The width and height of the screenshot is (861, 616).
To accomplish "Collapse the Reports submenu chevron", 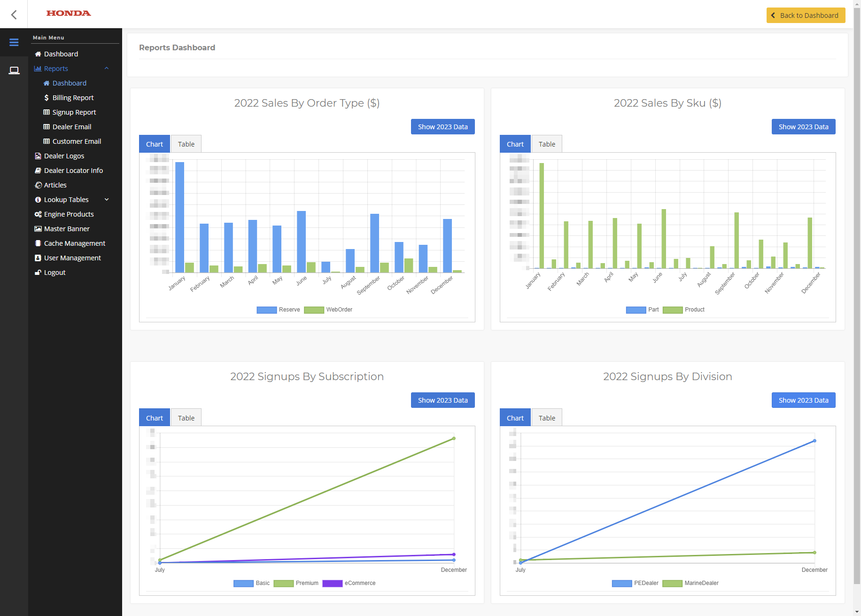I will coord(107,69).
